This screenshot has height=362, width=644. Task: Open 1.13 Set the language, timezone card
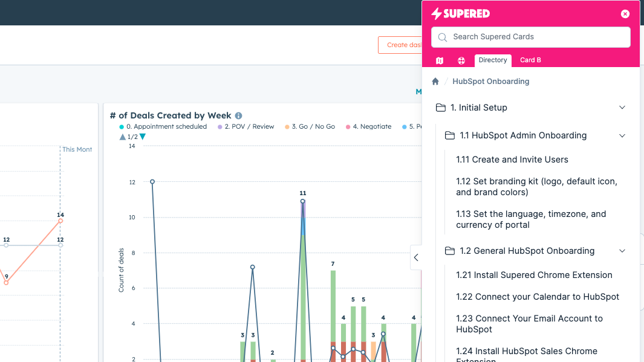(x=531, y=219)
